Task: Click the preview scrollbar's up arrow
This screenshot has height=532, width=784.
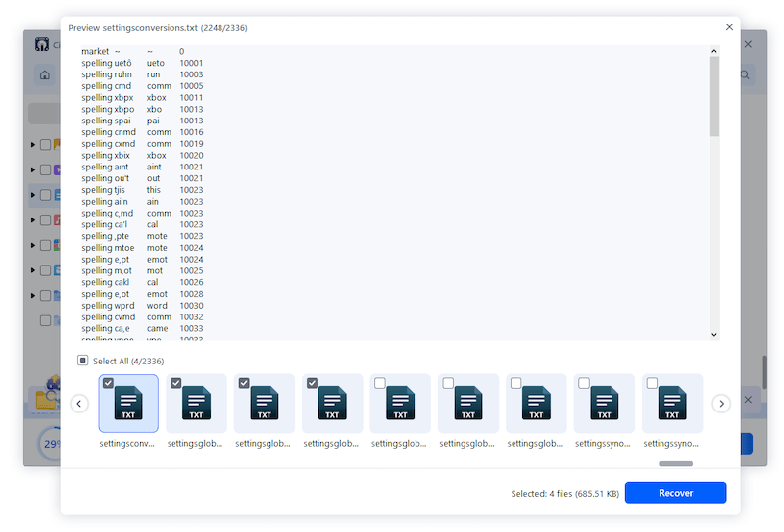Action: (x=713, y=51)
